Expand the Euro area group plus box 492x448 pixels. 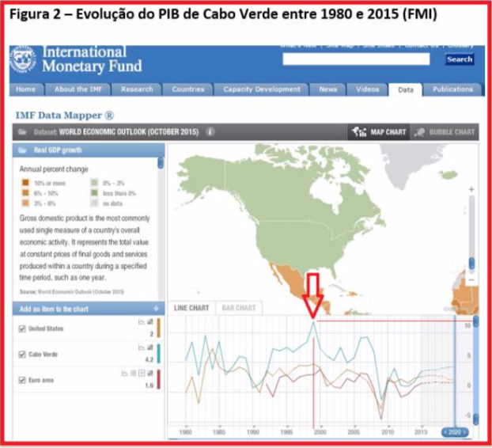(x=141, y=373)
